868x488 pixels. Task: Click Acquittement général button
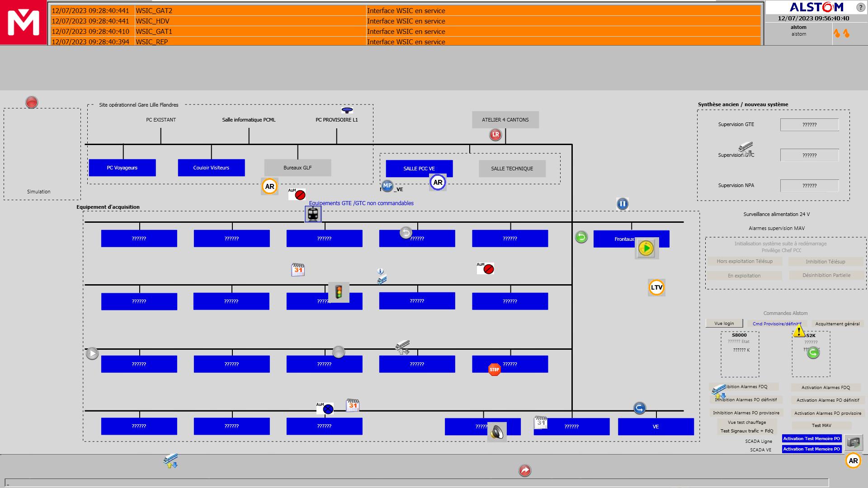click(837, 324)
